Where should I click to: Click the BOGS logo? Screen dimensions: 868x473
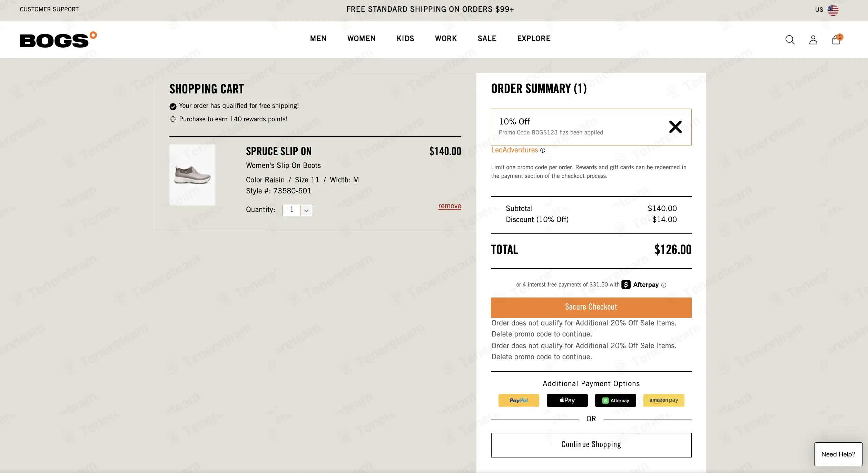[58, 40]
